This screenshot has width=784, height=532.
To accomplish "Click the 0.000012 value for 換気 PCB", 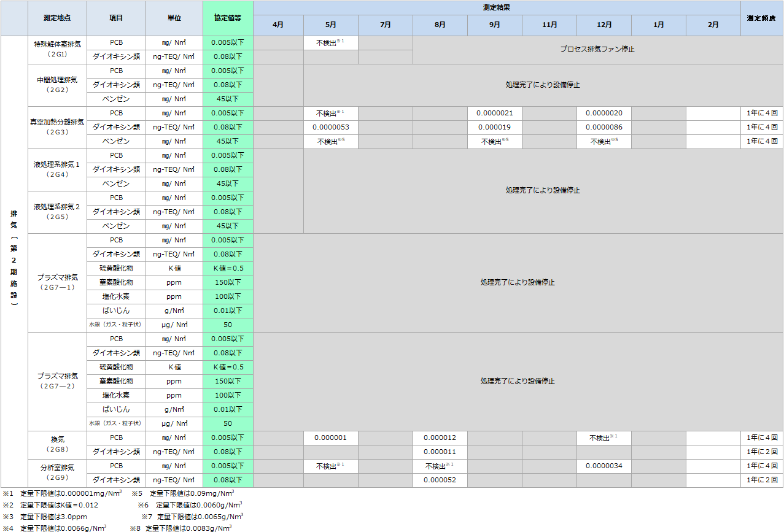I will pyautogui.click(x=440, y=438).
